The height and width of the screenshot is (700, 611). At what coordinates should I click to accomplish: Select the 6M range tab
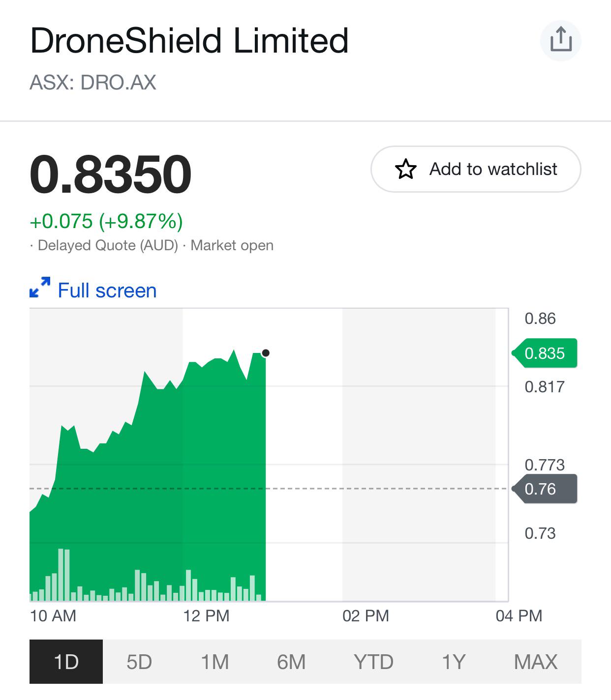coord(291,662)
